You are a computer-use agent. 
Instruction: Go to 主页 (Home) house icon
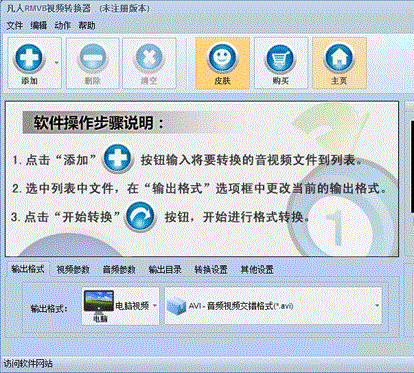339,59
